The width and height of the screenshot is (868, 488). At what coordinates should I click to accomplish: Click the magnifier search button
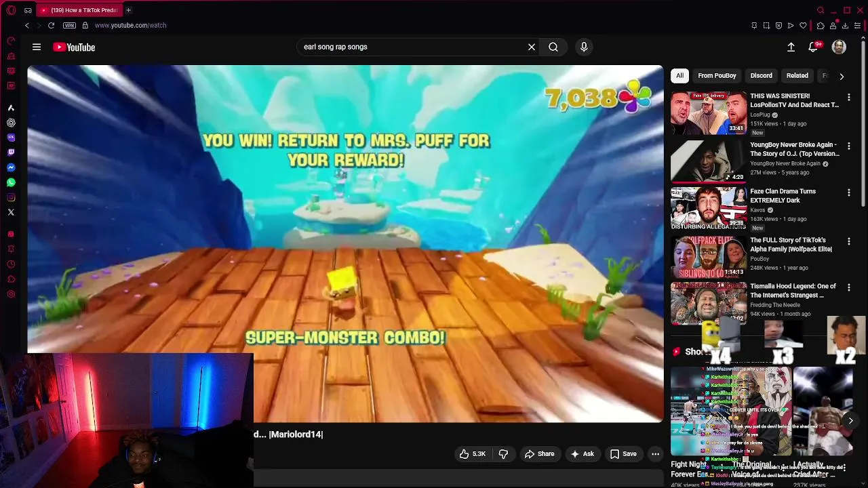[553, 47]
